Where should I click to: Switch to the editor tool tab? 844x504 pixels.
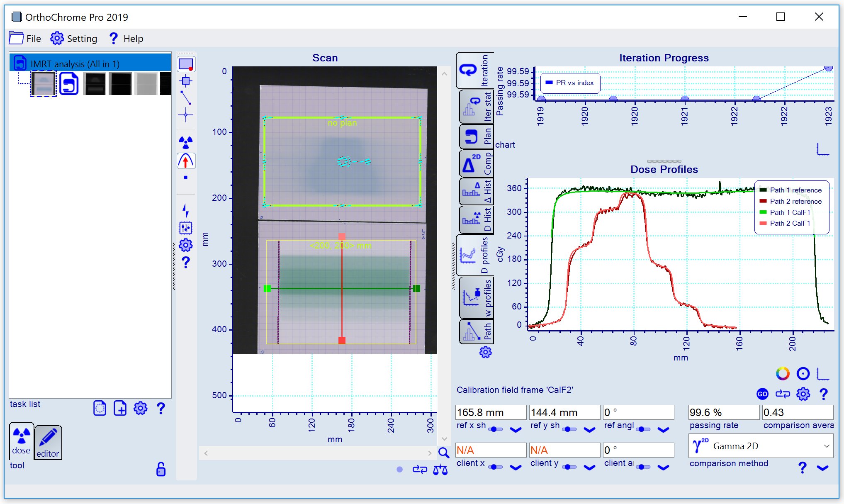(48, 443)
